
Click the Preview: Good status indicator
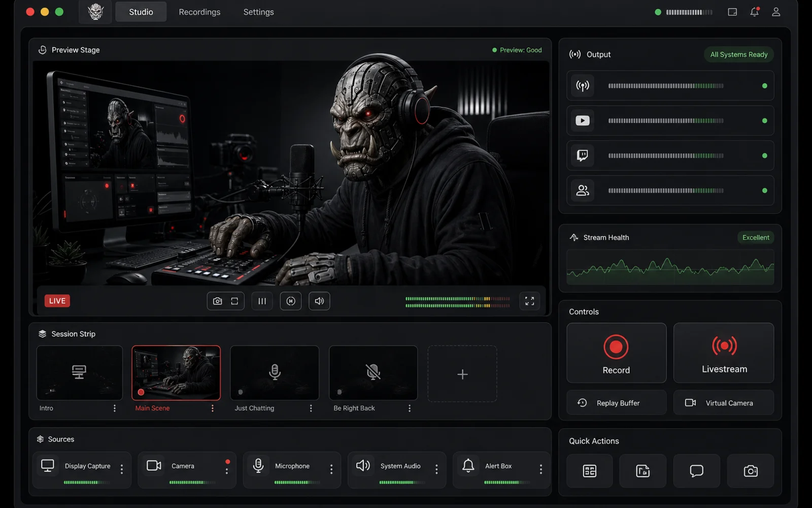[517, 50]
